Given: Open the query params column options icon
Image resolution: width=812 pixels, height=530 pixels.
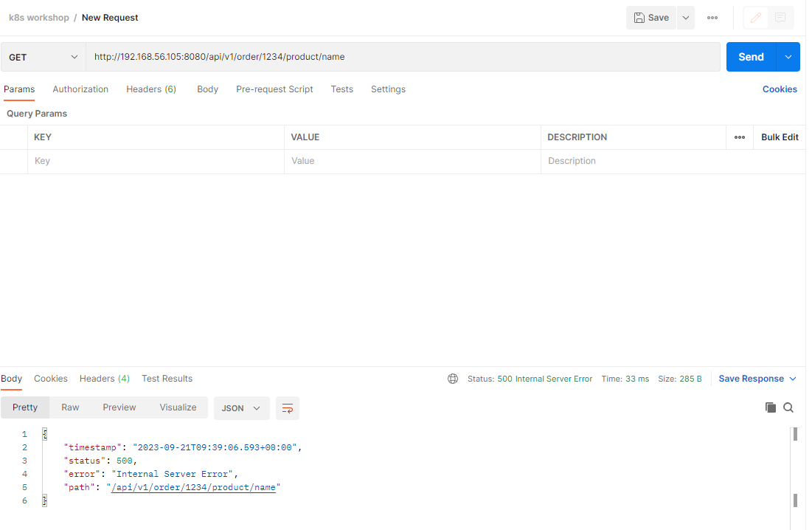Looking at the screenshot, I should pos(739,137).
